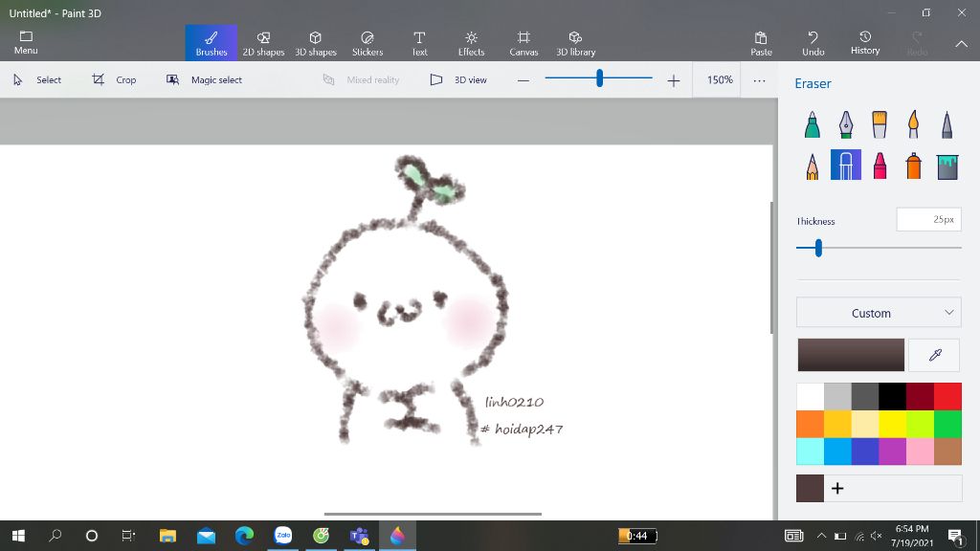Click the thickness slider handle
Image resolution: width=980 pixels, height=551 pixels.
pos(818,248)
